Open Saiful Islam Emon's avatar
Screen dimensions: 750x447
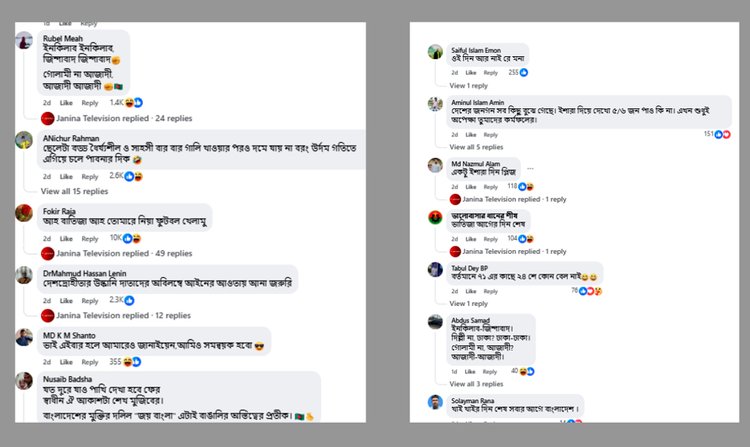coord(435,51)
